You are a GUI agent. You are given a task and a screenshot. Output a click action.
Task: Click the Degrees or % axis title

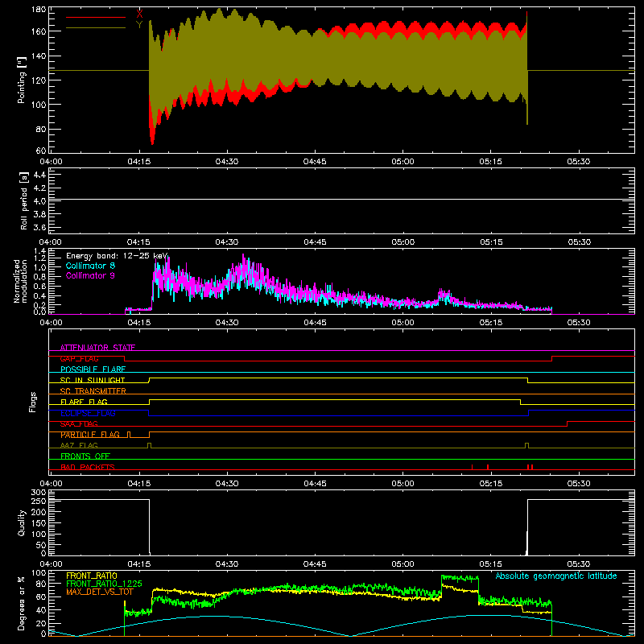tap(22, 603)
